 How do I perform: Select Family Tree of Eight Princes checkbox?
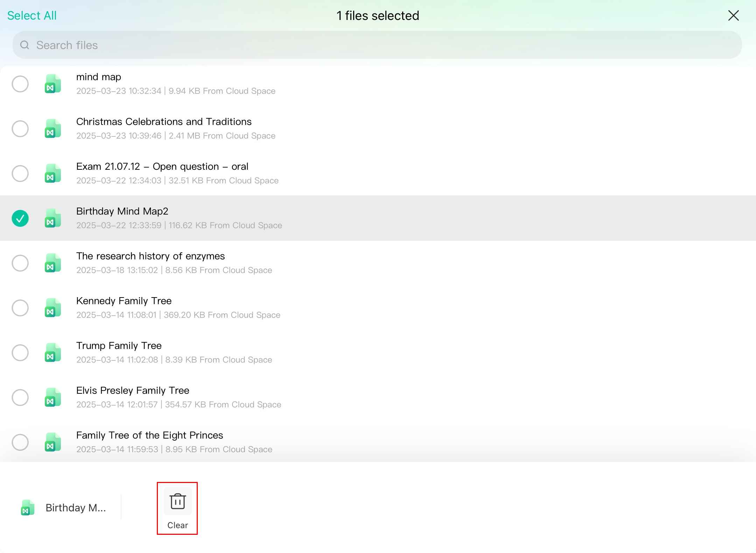pyautogui.click(x=20, y=442)
